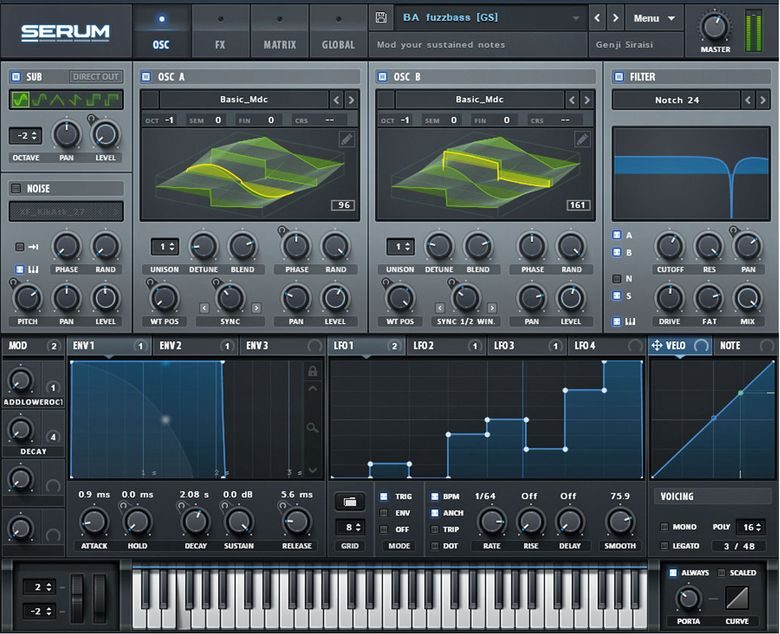
Task: Toggle the SUB oscillator enable switch
Action: point(16,77)
